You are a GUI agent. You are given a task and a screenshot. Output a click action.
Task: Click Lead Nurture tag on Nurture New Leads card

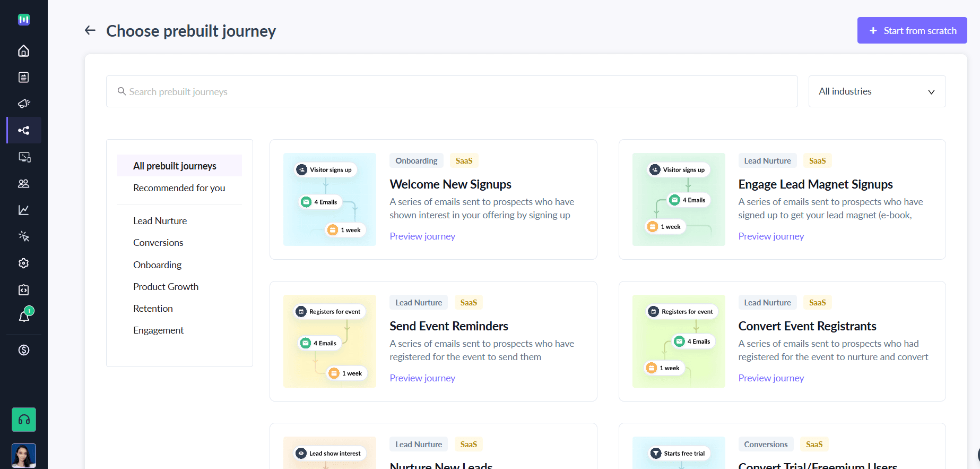tap(419, 445)
